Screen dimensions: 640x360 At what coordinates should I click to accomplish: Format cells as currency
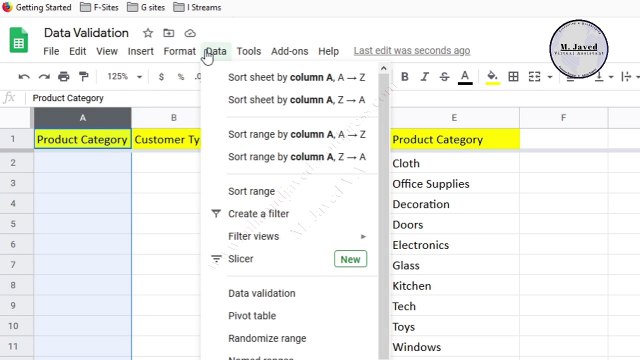(x=161, y=77)
